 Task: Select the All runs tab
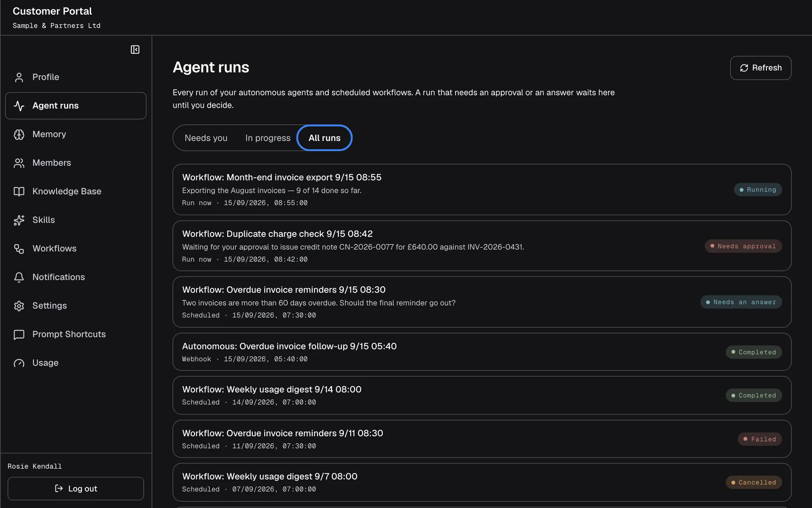coord(324,138)
